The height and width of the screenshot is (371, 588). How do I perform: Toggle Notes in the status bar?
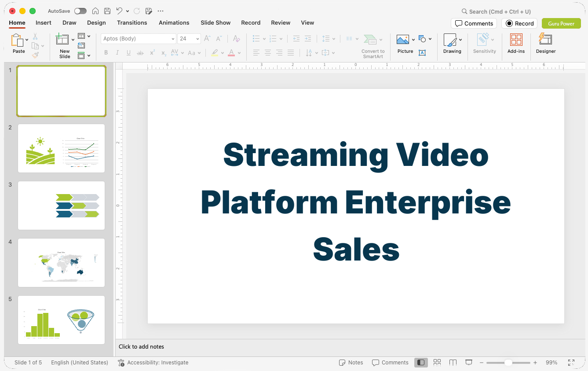tap(351, 363)
